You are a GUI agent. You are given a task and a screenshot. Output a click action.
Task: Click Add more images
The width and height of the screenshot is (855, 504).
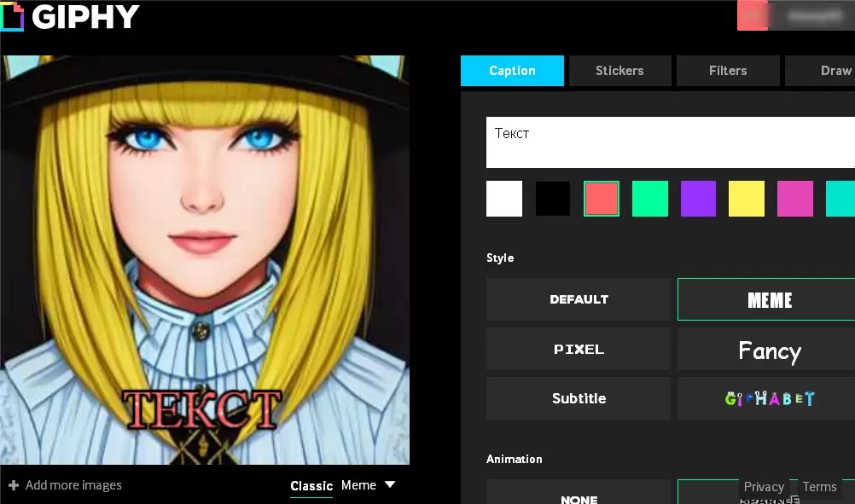click(x=73, y=485)
